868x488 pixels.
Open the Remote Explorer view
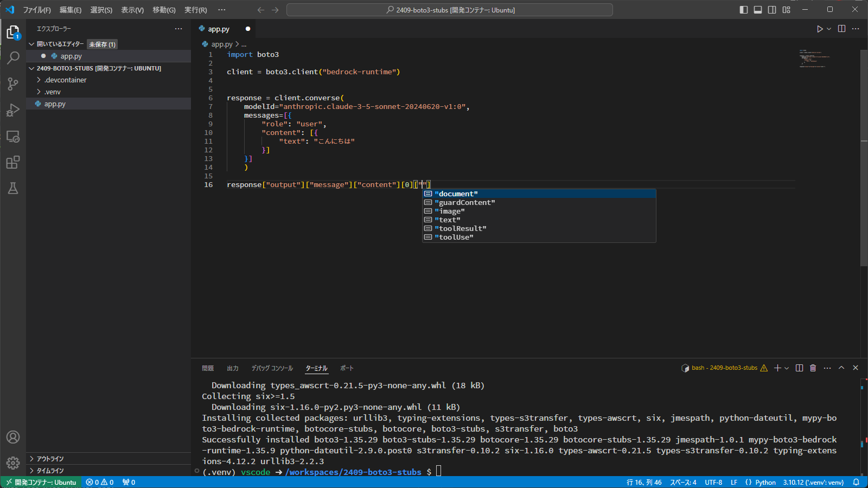pos(13,137)
